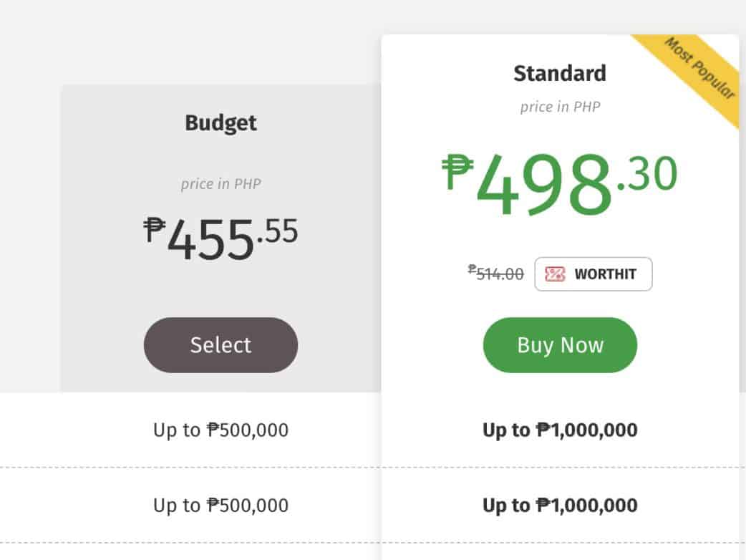Click the first bold "Up to ₱1,000,000"
746x560 pixels.
pos(560,430)
